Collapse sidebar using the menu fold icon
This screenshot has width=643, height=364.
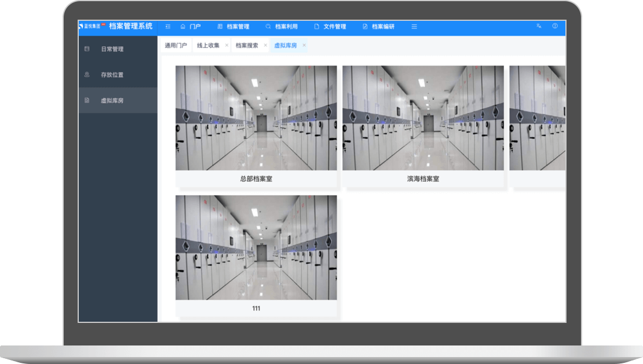pos(168,27)
